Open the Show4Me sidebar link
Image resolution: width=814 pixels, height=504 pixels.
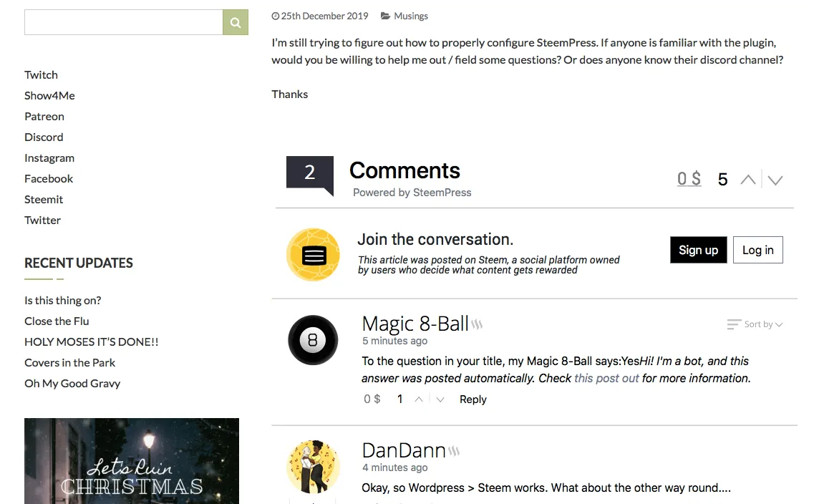(49, 95)
